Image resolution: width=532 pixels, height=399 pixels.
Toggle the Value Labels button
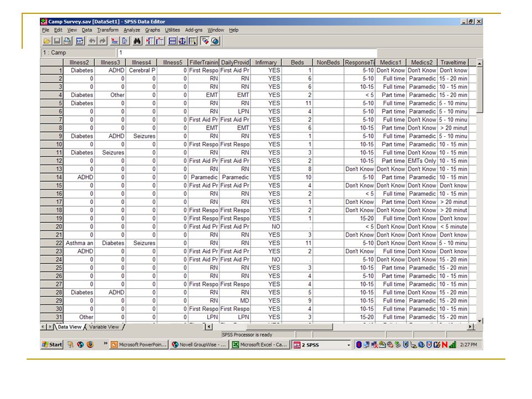pos(205,41)
